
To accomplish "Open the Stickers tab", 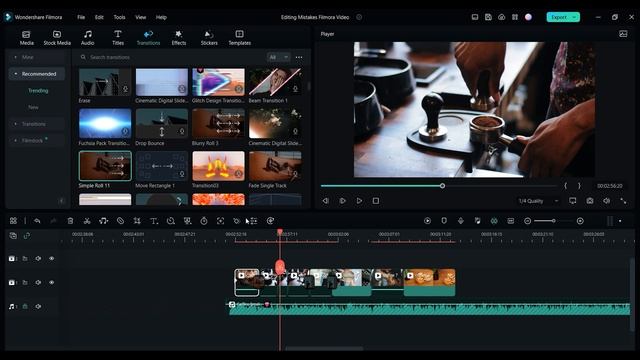I will tap(209, 38).
